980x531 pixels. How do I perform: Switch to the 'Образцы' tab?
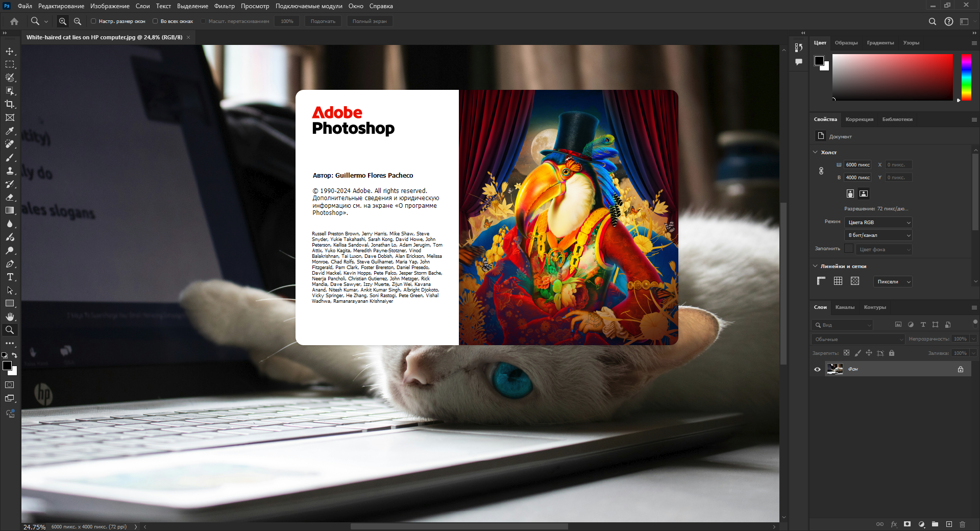tap(846, 43)
